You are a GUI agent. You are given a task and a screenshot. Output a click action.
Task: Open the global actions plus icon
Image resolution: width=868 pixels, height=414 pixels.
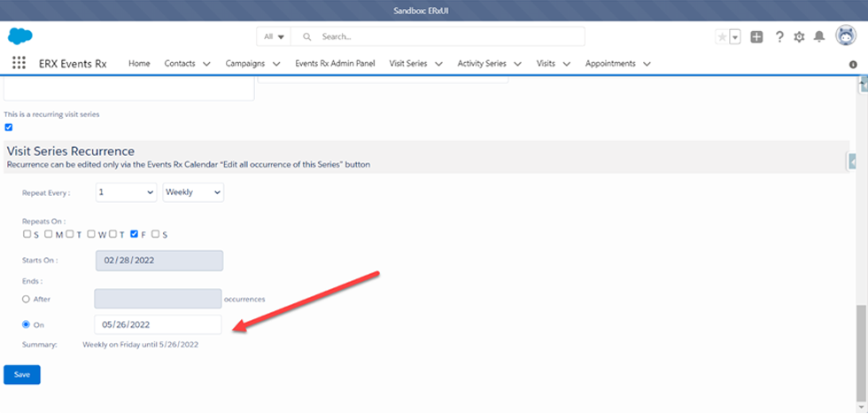click(x=756, y=36)
